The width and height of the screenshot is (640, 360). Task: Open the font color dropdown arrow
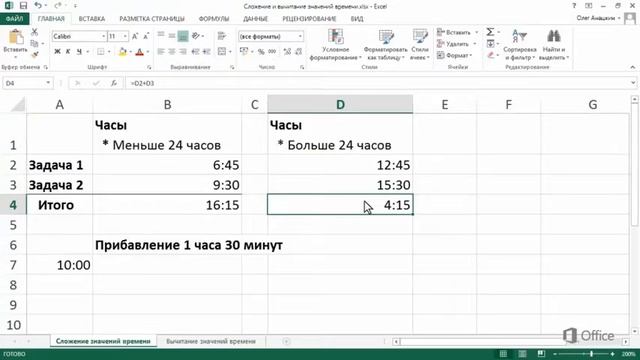pyautogui.click(x=148, y=52)
